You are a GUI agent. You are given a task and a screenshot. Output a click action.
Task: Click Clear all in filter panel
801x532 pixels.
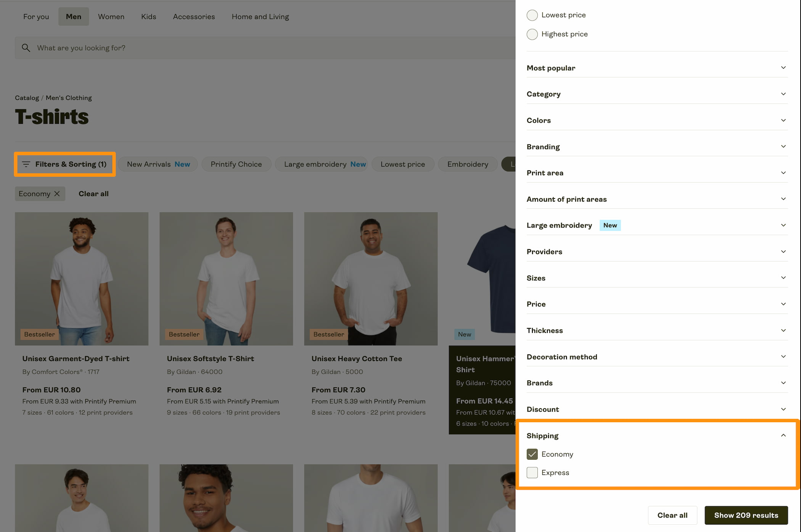point(672,515)
